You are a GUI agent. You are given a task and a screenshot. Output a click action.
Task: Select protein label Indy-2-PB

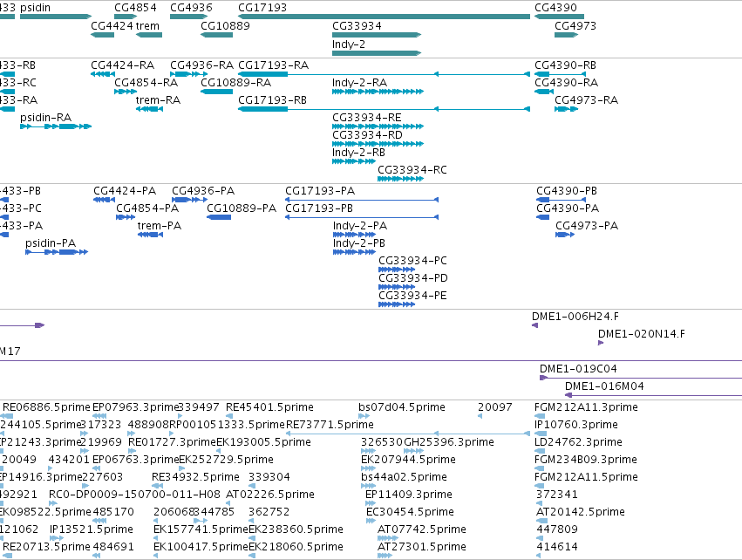click(359, 243)
